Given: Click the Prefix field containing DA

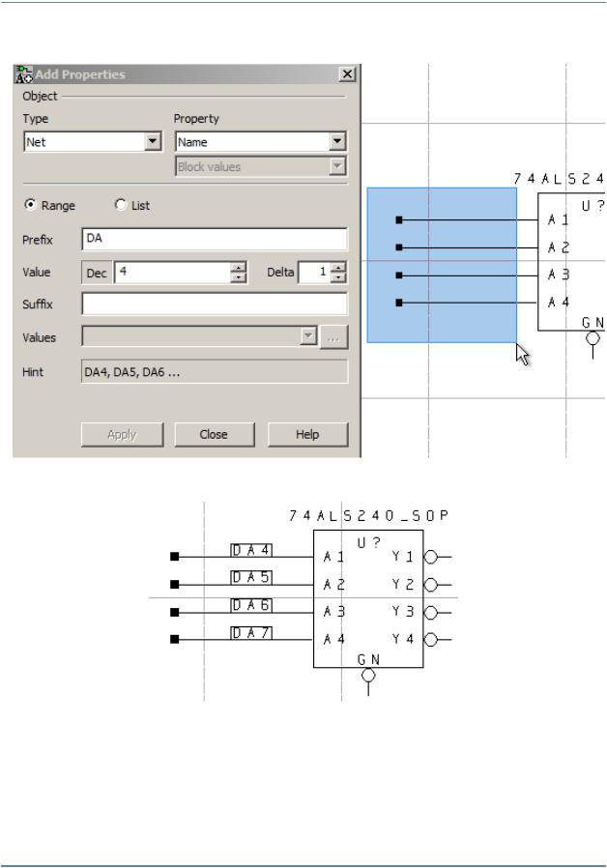Looking at the screenshot, I should point(215,239).
